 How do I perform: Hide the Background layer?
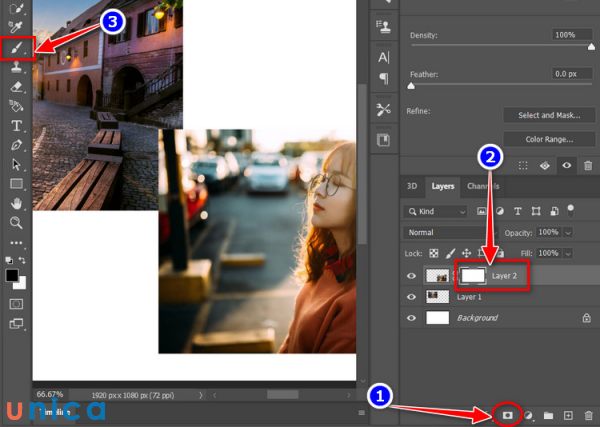coord(411,318)
